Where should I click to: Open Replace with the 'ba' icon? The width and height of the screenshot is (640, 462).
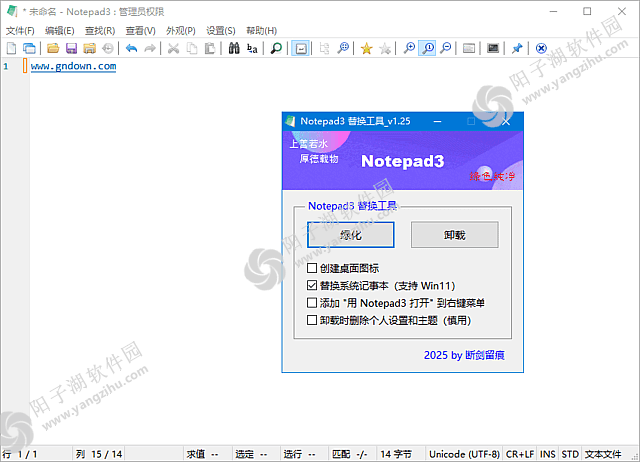(x=252, y=49)
